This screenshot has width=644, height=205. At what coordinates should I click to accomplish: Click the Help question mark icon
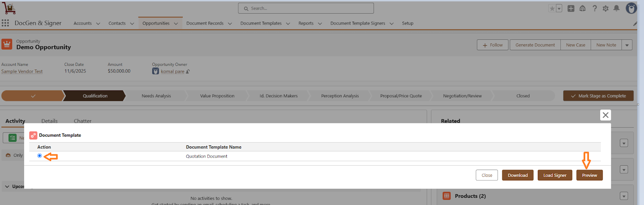point(594,8)
